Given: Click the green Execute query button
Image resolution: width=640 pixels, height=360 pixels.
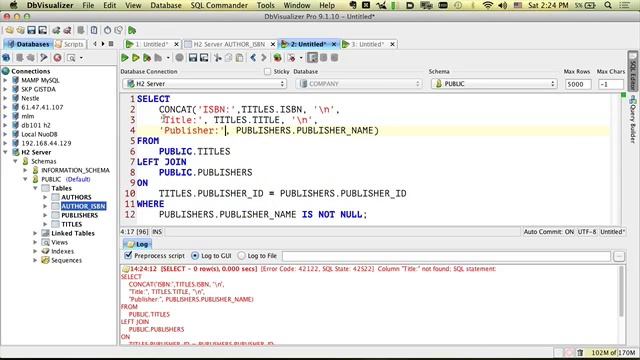Looking at the screenshot, I should tap(125, 58).
